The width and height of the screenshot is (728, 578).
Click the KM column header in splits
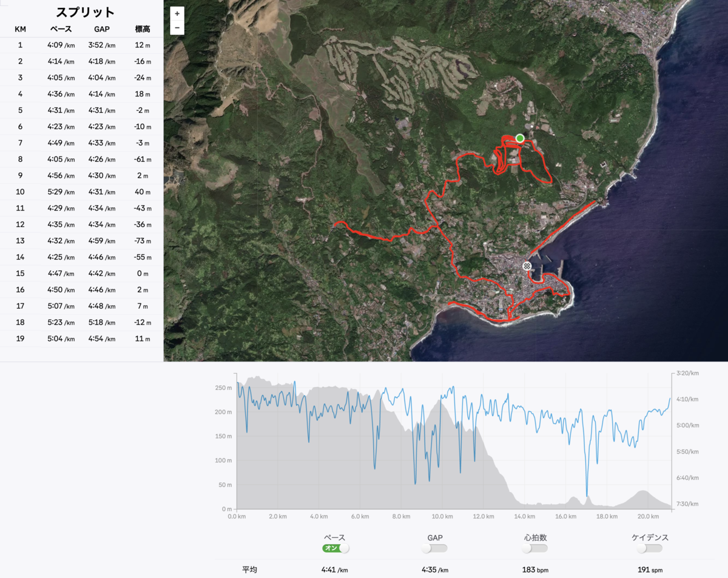point(20,29)
